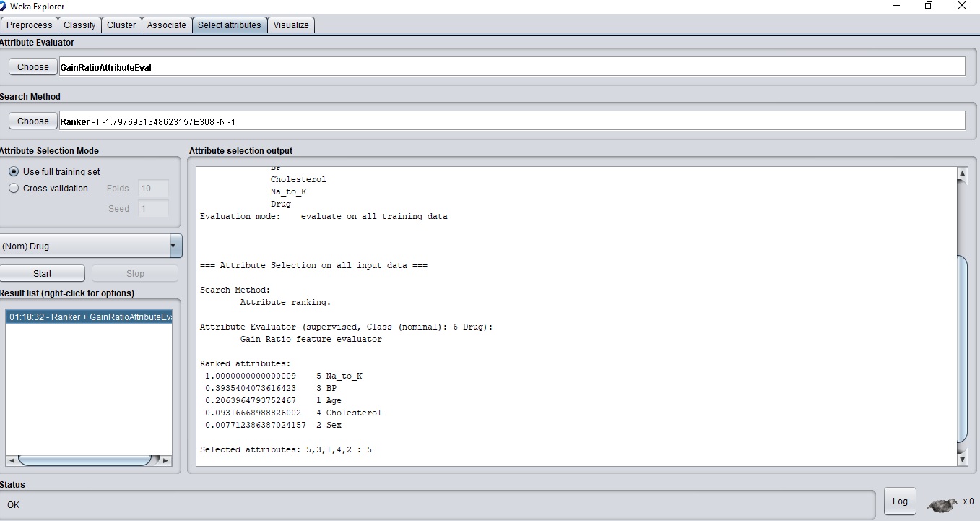The height and width of the screenshot is (521, 980).
Task: Switch to the Visualize tab
Action: (291, 25)
